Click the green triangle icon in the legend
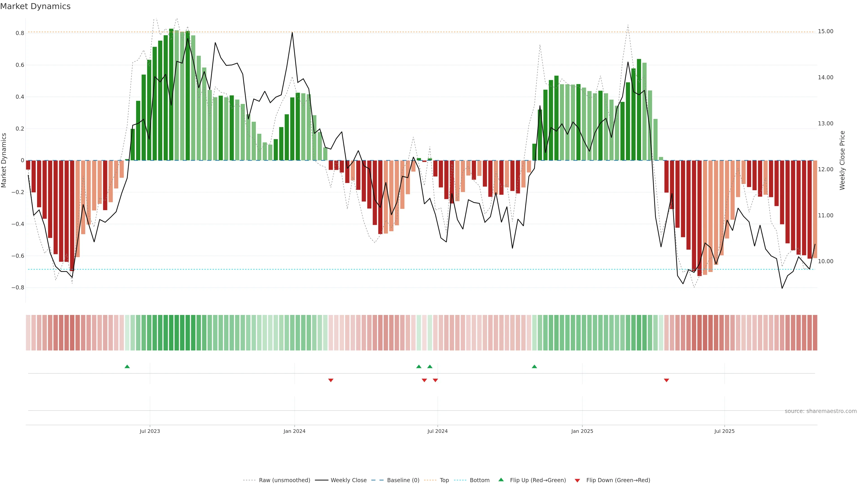The width and height of the screenshot is (868, 488). pos(501,480)
